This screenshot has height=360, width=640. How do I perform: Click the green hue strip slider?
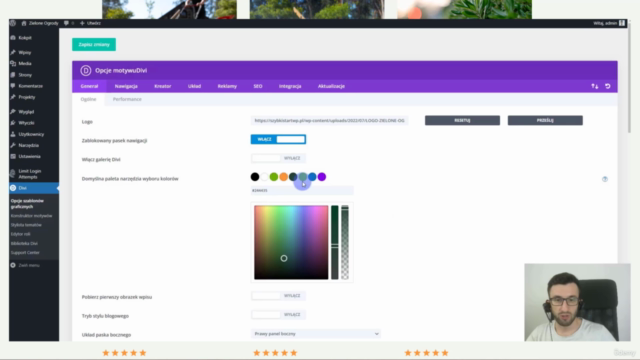335,242
